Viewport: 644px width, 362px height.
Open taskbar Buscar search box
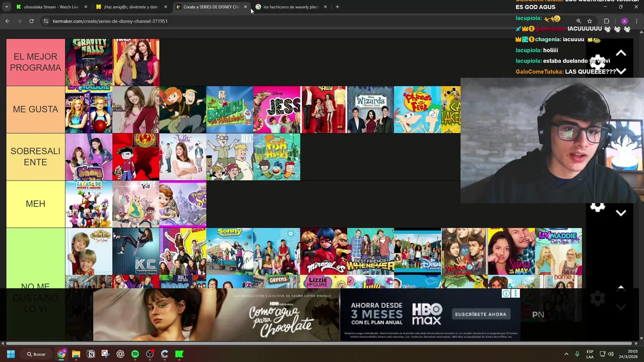pyautogui.click(x=36, y=354)
